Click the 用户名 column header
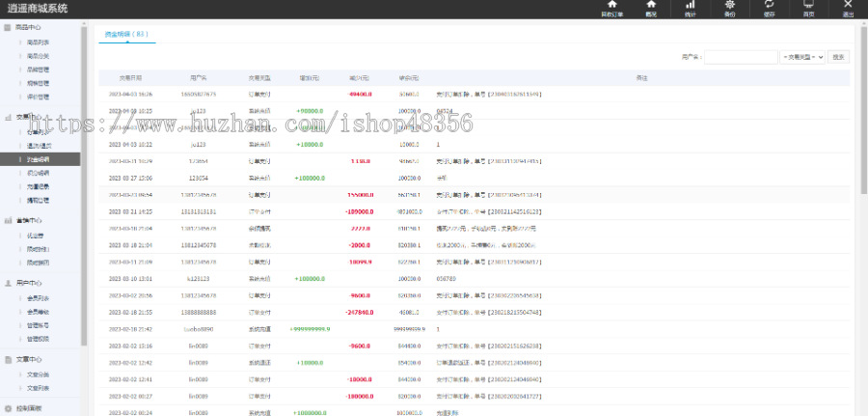This screenshot has height=416, width=868. coord(198,78)
